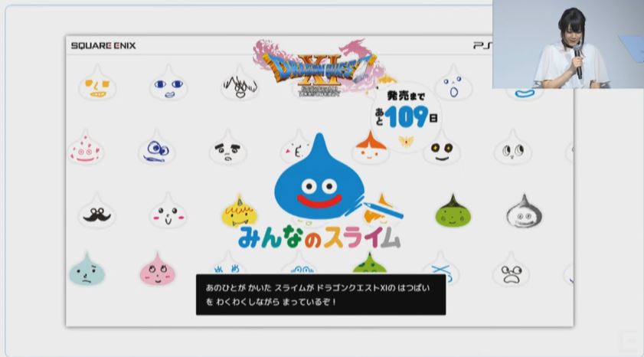Select the gray sketched metal slime
This screenshot has height=357, width=644.
pos(524,211)
